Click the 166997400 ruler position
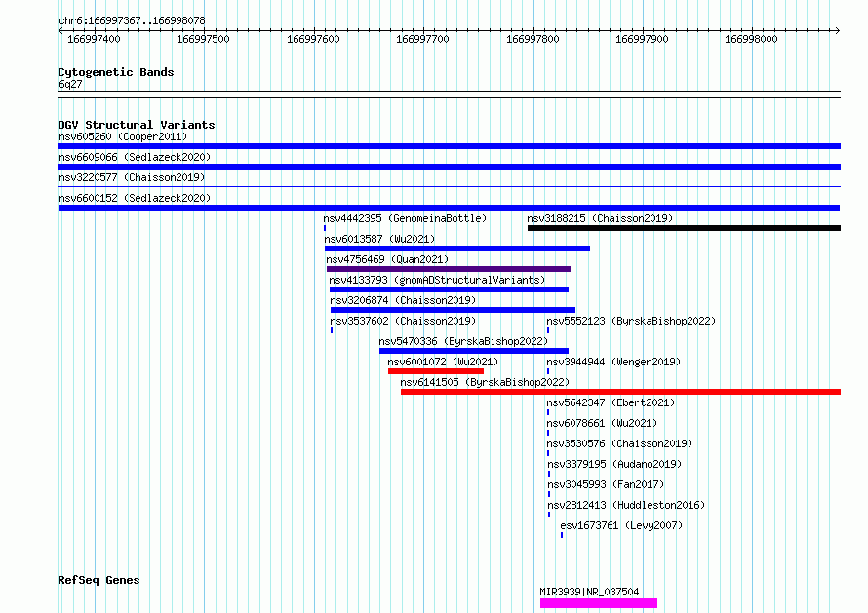Viewport: 868px width, 613px height. tap(94, 39)
